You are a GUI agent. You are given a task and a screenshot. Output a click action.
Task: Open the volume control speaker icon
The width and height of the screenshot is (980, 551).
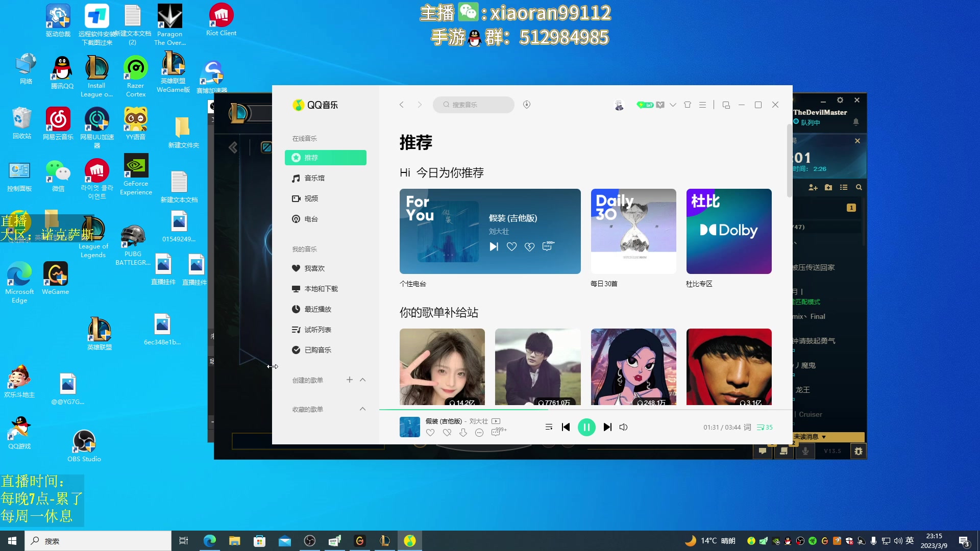pyautogui.click(x=623, y=427)
